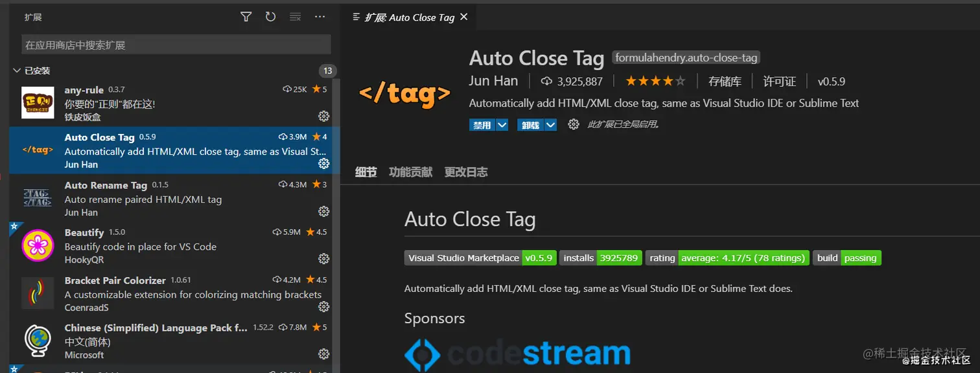Open publisher Jun Han link in details
Screen dimensions: 980x373
pyautogui.click(x=493, y=81)
